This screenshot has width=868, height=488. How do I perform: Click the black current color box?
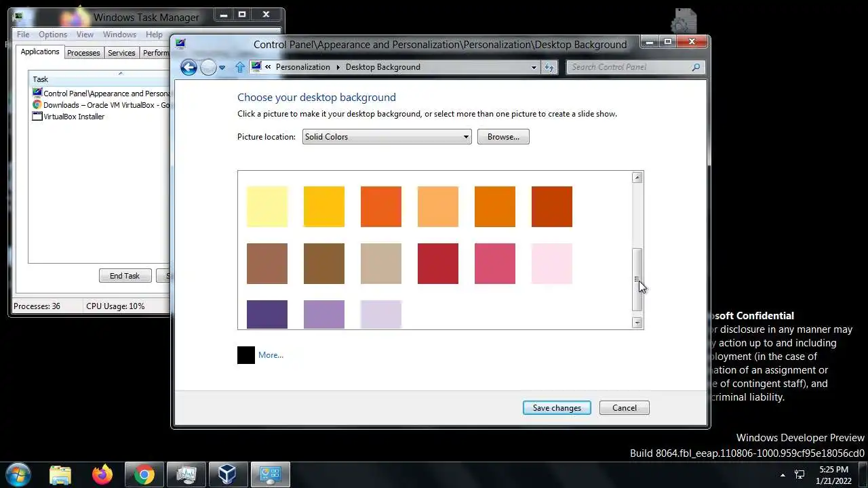[x=246, y=355]
